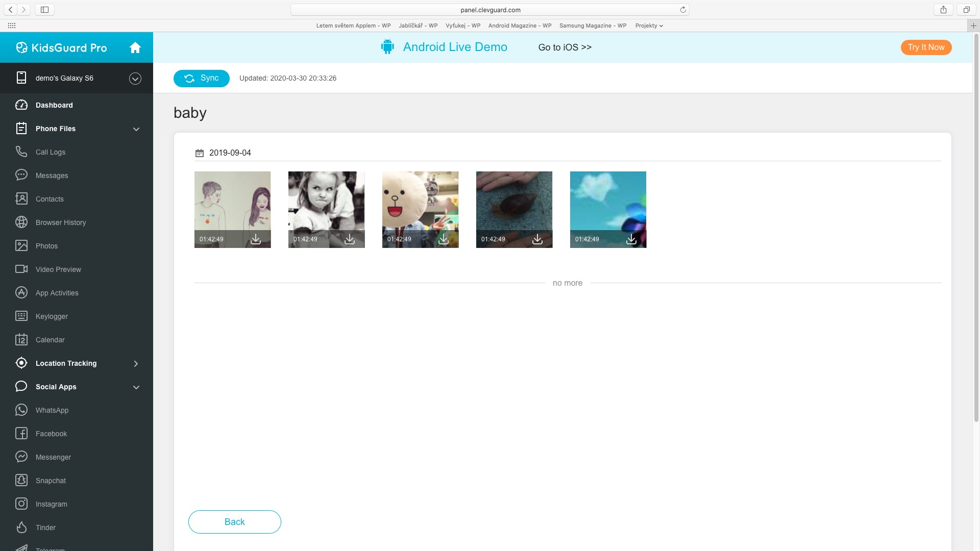Open the Keylogger section

coord(51,316)
